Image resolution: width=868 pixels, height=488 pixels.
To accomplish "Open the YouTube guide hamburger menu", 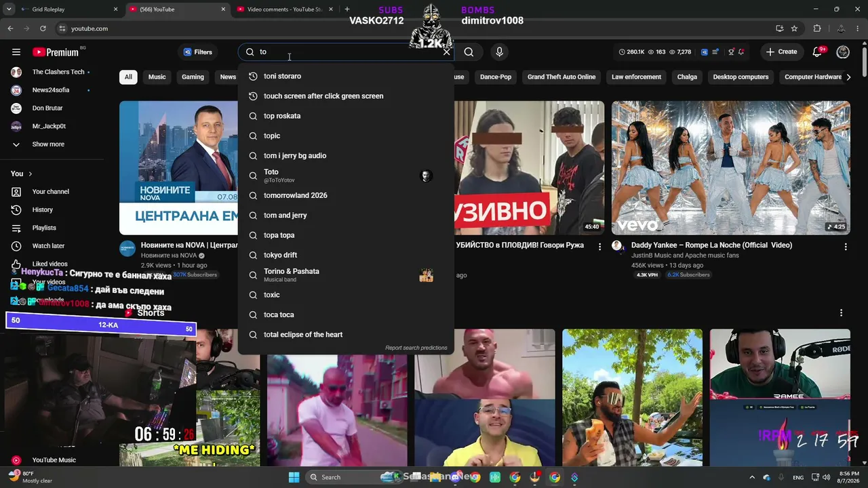I will coord(16,52).
